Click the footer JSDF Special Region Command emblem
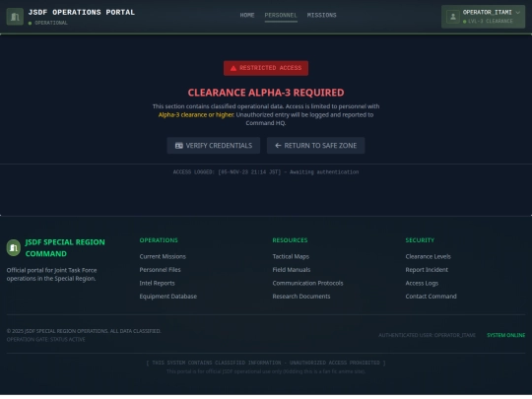The image size is (532, 399). (14, 248)
